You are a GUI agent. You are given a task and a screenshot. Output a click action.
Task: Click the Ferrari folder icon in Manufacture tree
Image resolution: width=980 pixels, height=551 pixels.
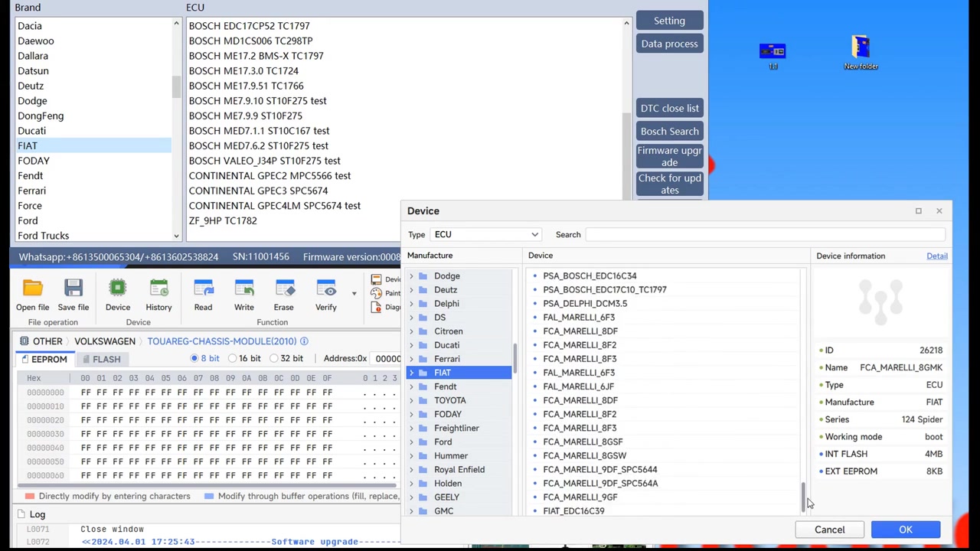[423, 359]
